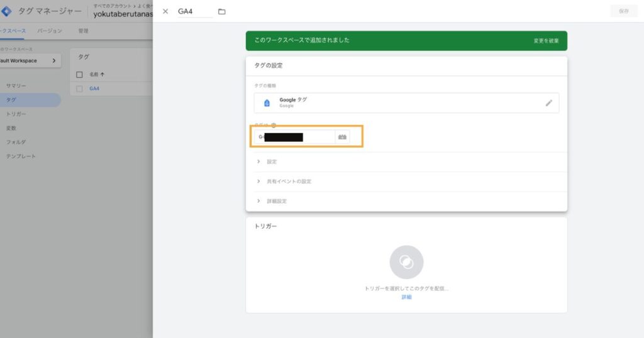
Task: Click the 保存 save button
Action: 623,11
